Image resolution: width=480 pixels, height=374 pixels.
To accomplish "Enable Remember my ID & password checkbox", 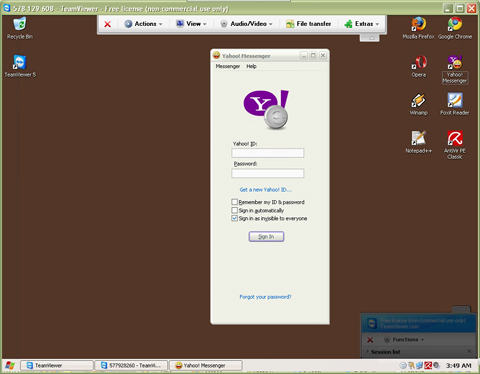I will coord(234,202).
